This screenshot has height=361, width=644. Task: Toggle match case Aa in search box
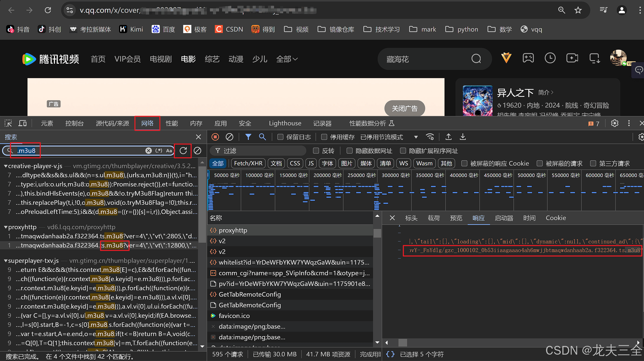(169, 151)
